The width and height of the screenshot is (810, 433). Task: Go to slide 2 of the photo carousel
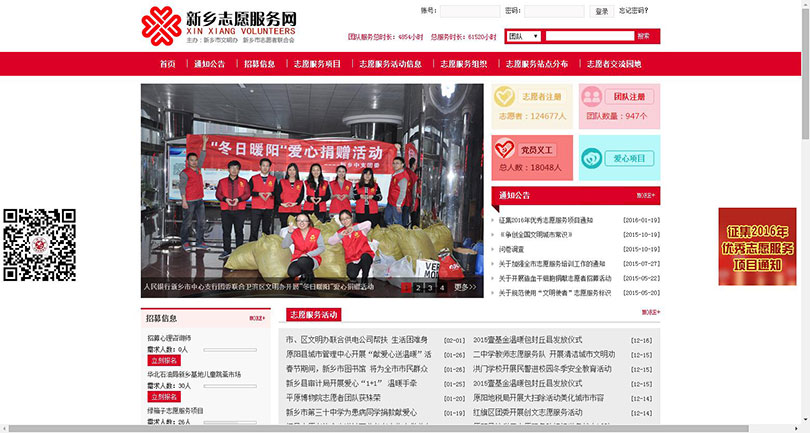[x=418, y=288]
